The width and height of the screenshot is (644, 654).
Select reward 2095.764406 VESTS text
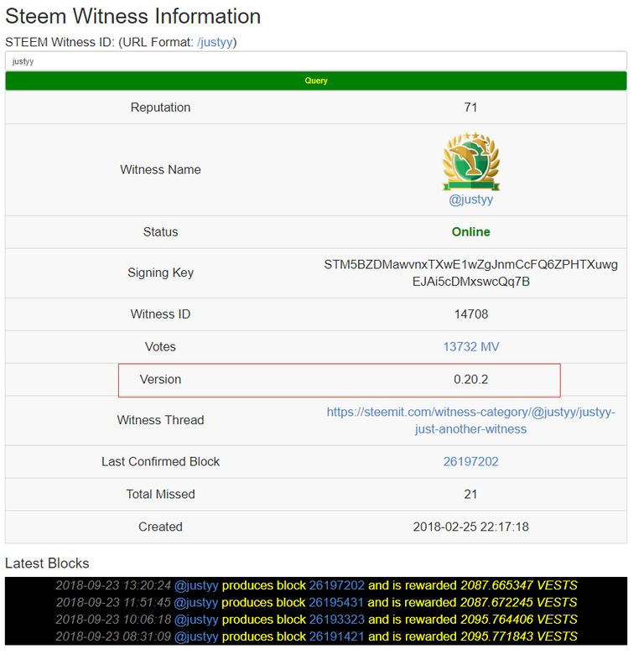tap(519, 620)
